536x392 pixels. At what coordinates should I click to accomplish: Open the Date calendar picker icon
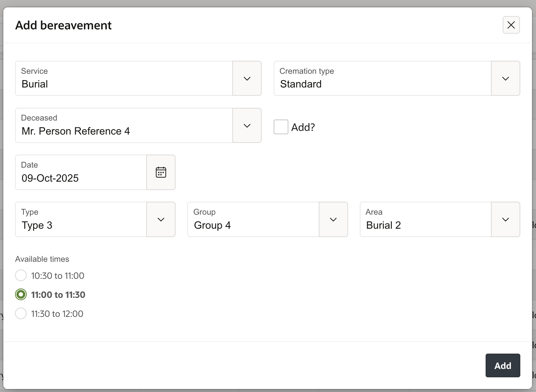[161, 172]
